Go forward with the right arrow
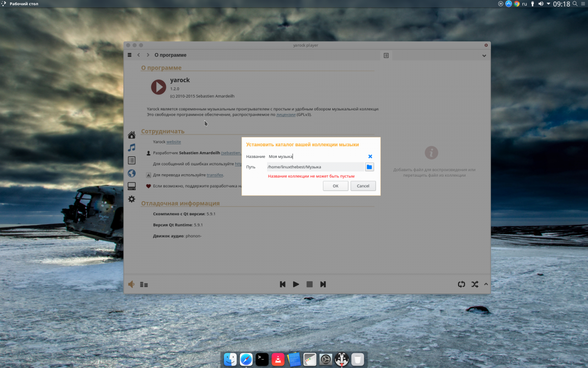 (x=148, y=55)
